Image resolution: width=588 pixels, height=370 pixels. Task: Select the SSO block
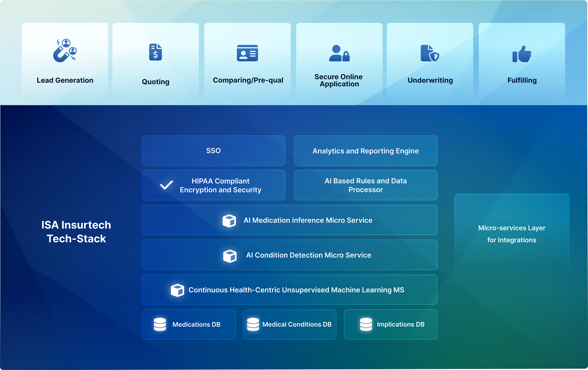(213, 151)
